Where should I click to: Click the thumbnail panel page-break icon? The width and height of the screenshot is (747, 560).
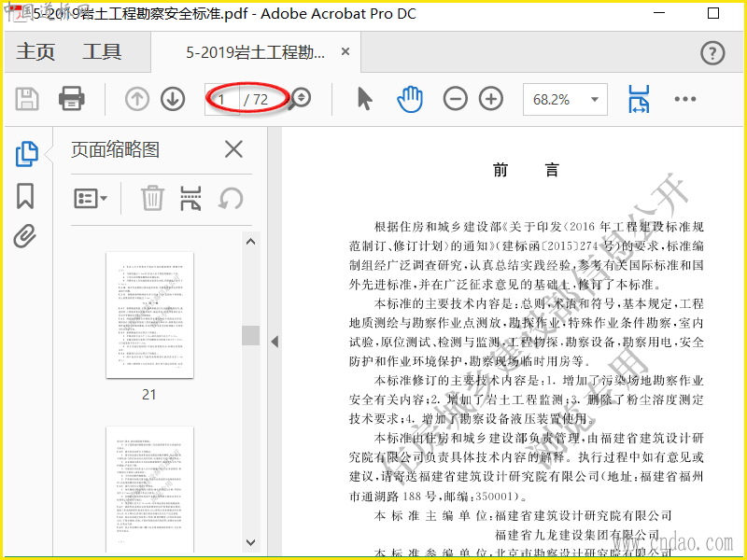(x=190, y=199)
